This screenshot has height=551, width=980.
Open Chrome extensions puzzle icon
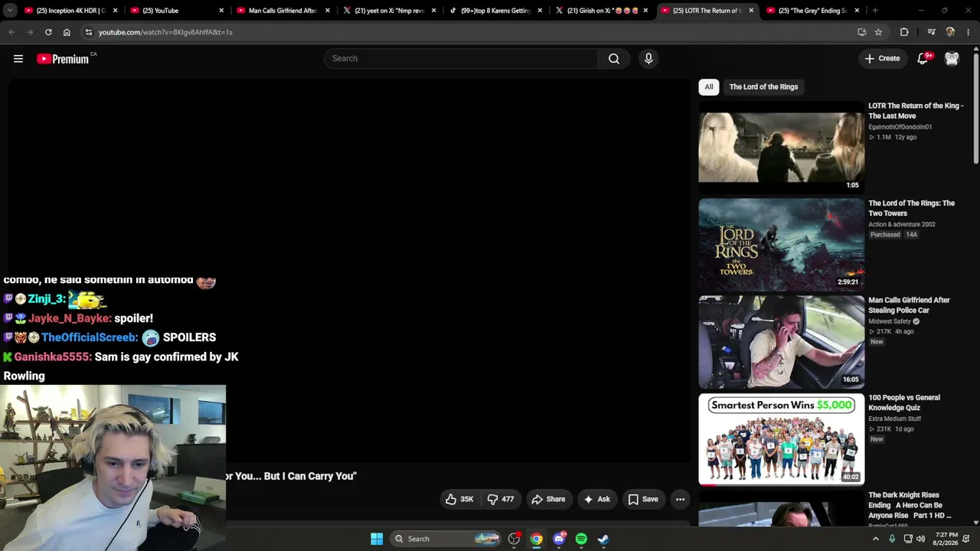[x=904, y=32]
